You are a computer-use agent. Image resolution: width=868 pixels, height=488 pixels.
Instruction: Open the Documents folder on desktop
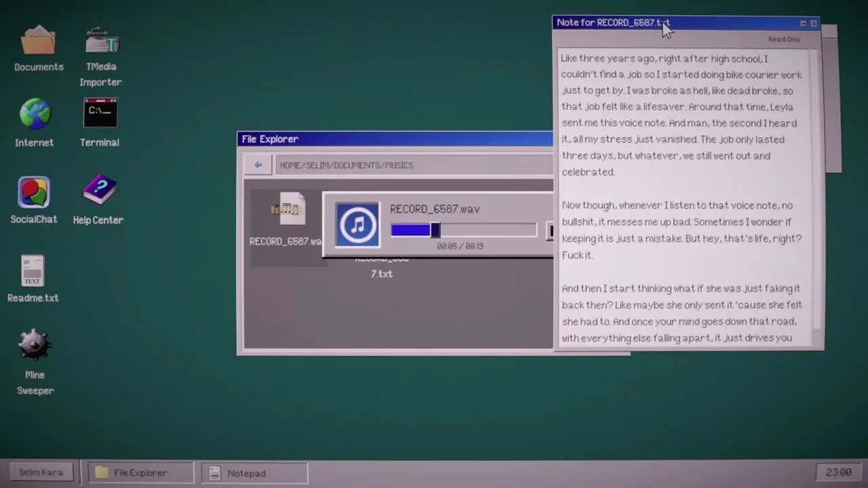coord(39,47)
